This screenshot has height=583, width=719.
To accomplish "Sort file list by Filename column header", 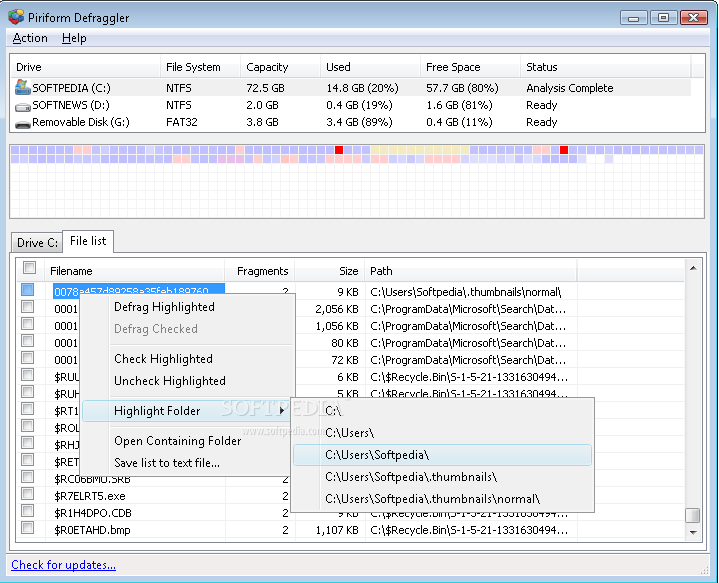I will [x=135, y=271].
